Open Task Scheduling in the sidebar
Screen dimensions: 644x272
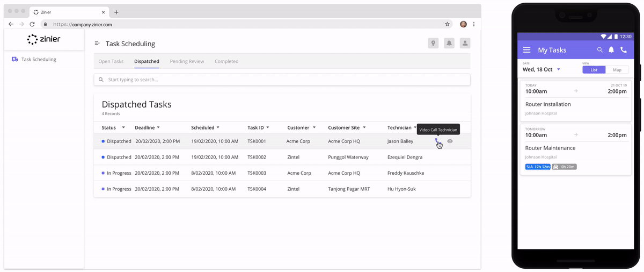34,60
